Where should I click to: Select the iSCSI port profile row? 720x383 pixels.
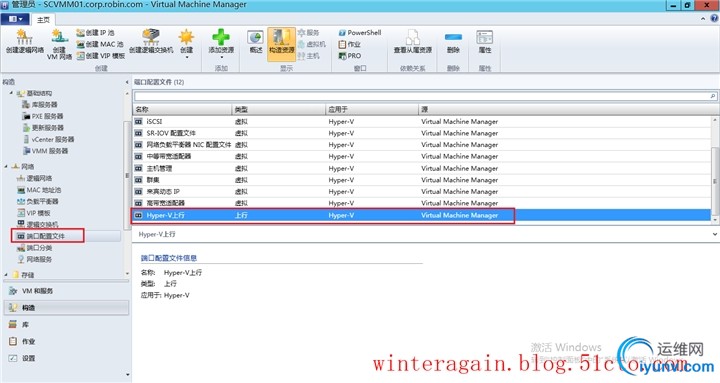(422, 121)
